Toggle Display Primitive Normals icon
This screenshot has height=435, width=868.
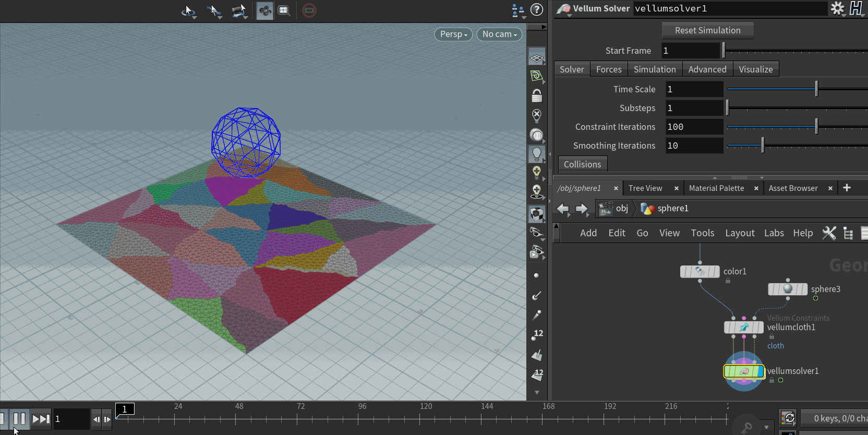coord(537,355)
